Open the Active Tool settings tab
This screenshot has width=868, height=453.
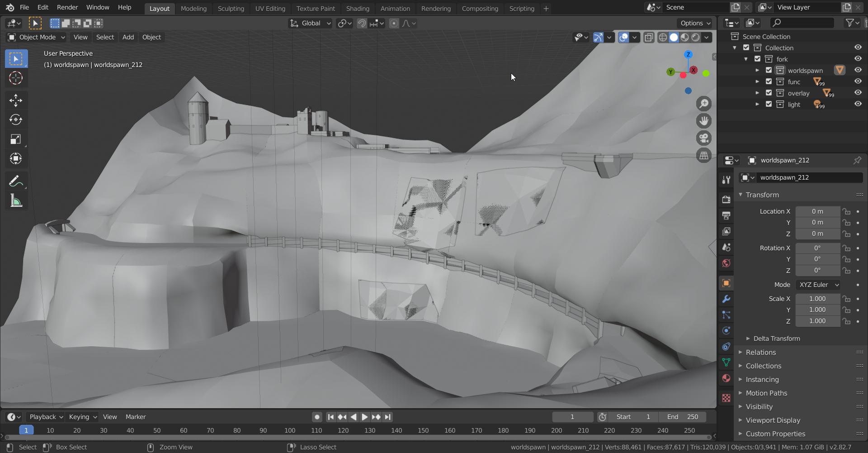(726, 180)
